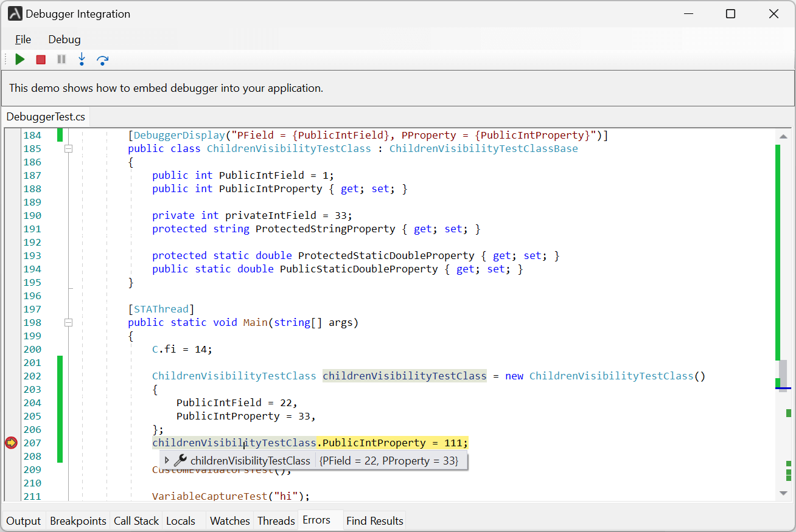
Task: Click the Step Over curved arrow icon
Action: [x=103, y=60]
